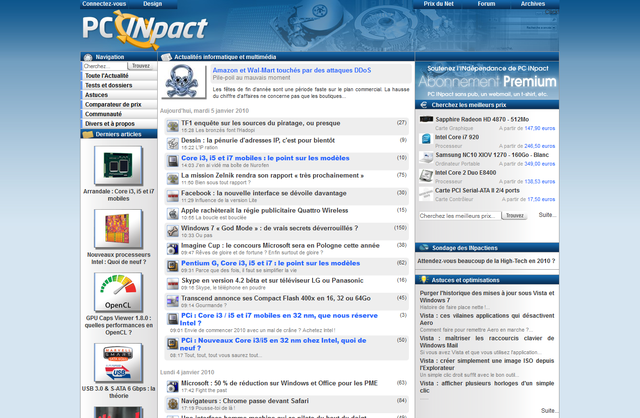Click icon beside Navigateurs Chrome article
The width and height of the screenshot is (640, 418).
pos(173,404)
